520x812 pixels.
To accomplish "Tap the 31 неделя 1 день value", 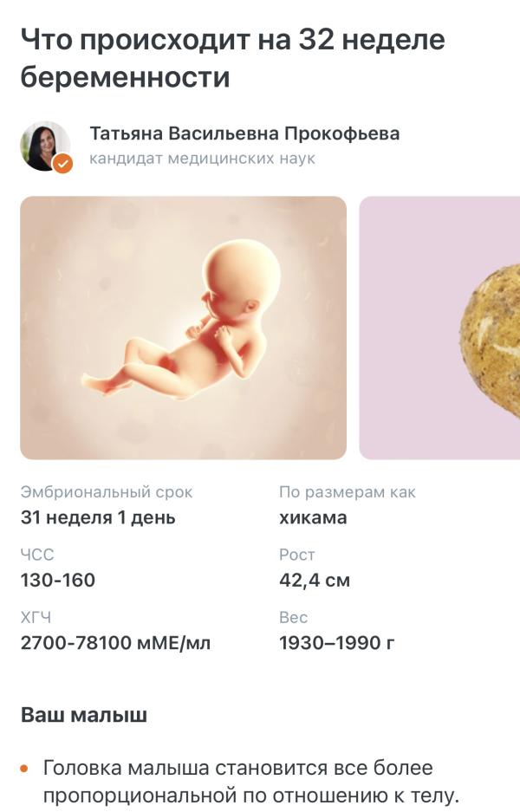I will (98, 517).
